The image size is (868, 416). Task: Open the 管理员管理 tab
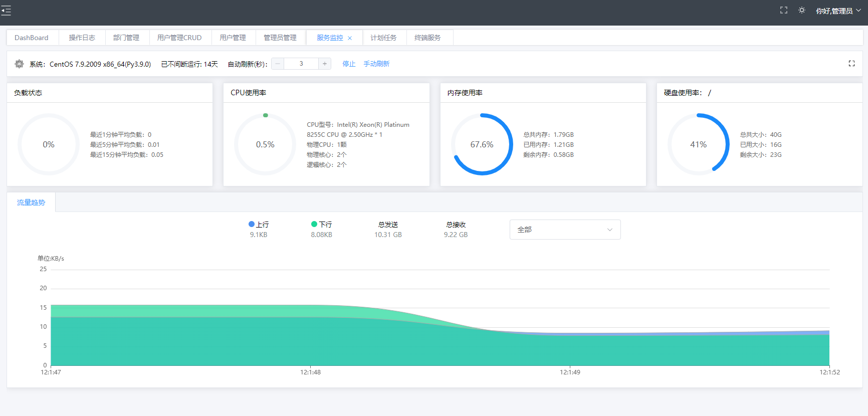click(280, 38)
